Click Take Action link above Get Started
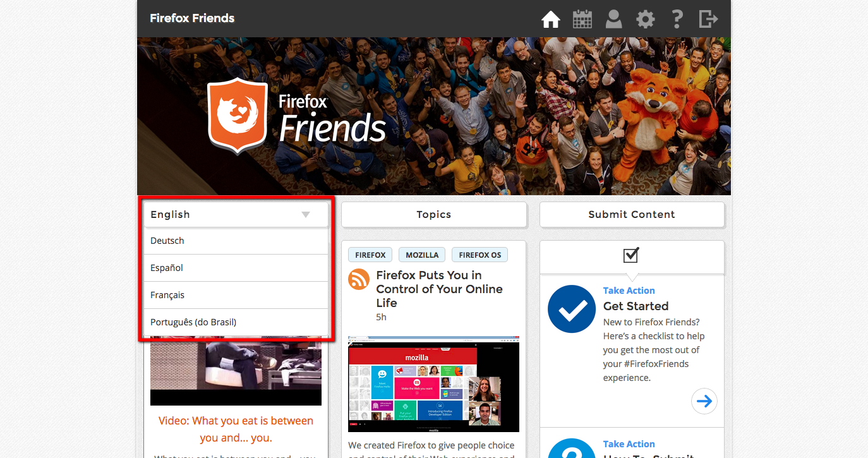The width and height of the screenshot is (868, 458). [629, 291]
